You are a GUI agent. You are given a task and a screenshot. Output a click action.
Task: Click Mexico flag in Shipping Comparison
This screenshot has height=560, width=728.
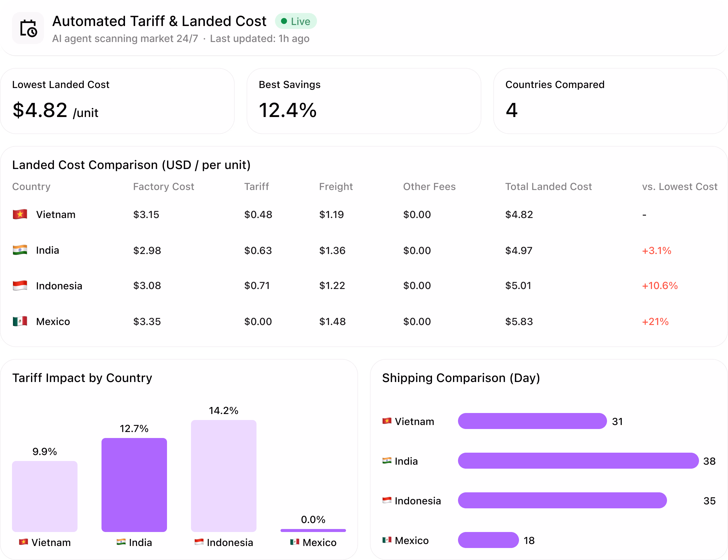pos(387,540)
